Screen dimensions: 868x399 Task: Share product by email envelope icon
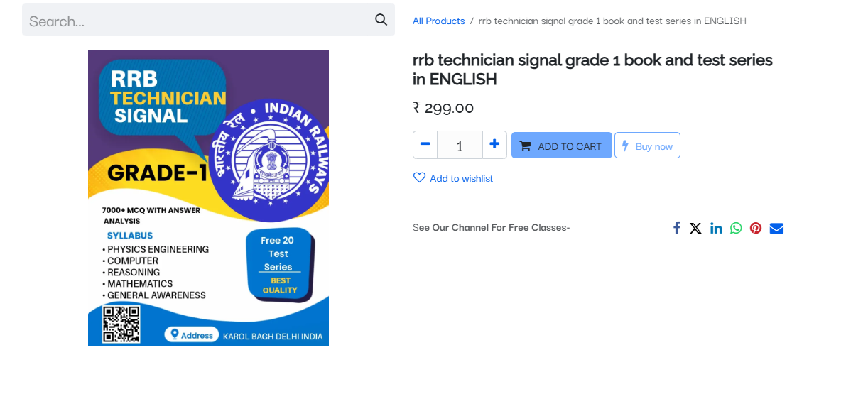pyautogui.click(x=776, y=228)
